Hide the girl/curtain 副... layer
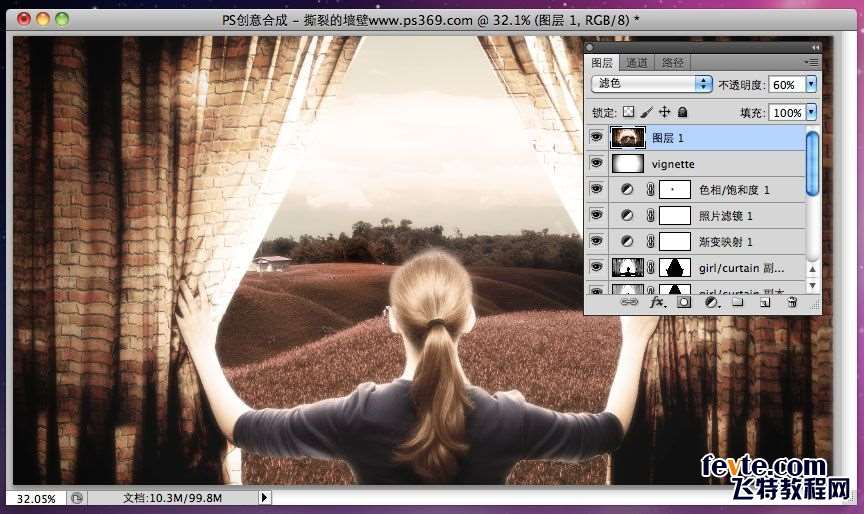This screenshot has width=864, height=514. click(596, 267)
